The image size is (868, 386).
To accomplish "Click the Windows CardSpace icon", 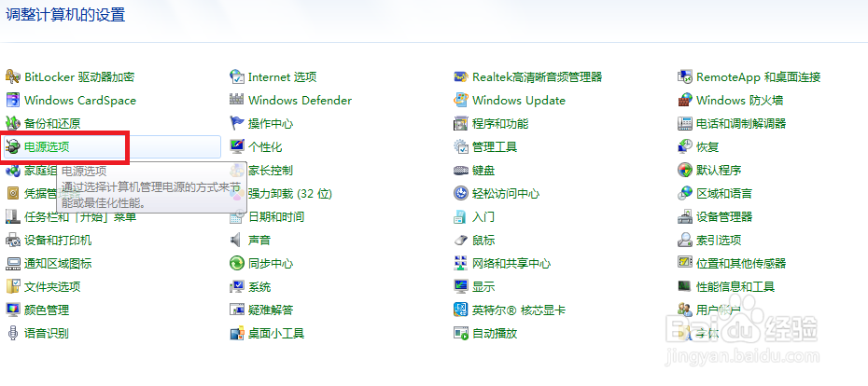I will click(x=13, y=100).
